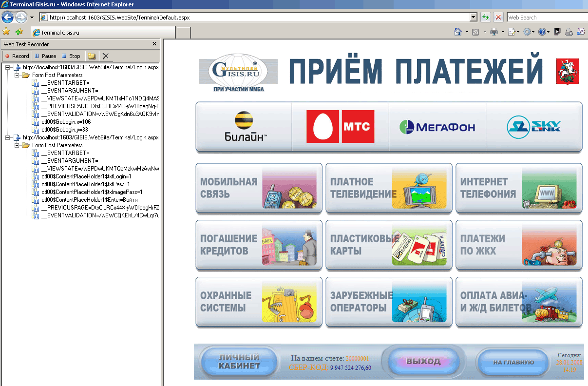Screen dimensions: 588x386
Task: Click the browser Forward arrow
Action: (x=21, y=18)
